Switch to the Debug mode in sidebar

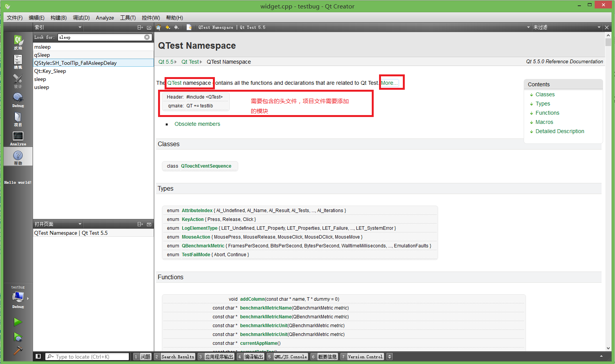(18, 100)
